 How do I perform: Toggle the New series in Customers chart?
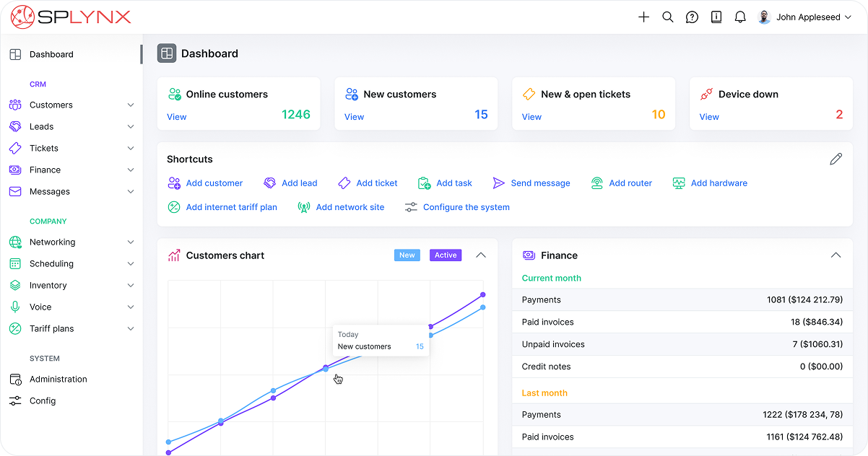pos(407,255)
